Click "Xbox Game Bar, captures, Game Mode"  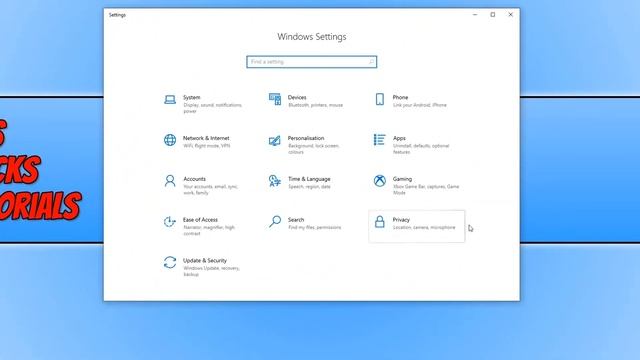426,190
